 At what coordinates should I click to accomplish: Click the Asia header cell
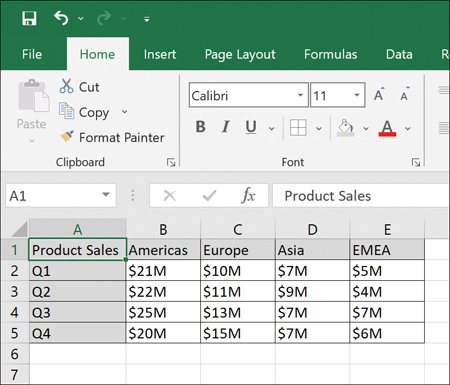click(312, 250)
